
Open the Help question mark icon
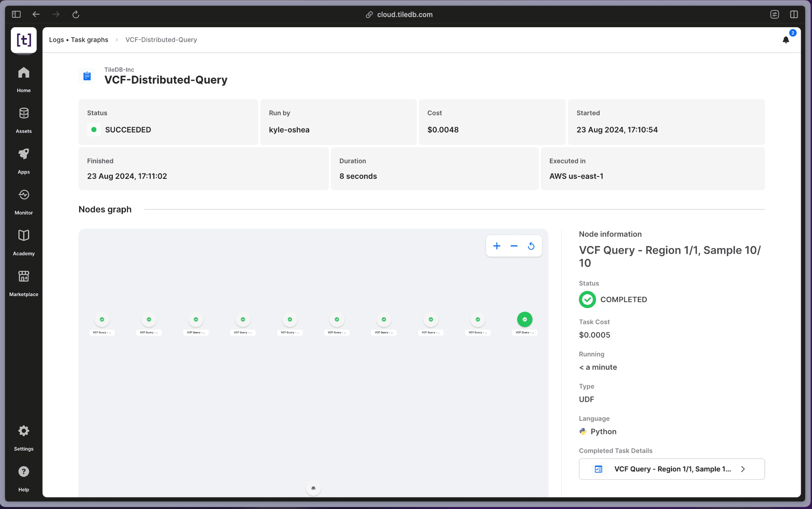coord(24,472)
